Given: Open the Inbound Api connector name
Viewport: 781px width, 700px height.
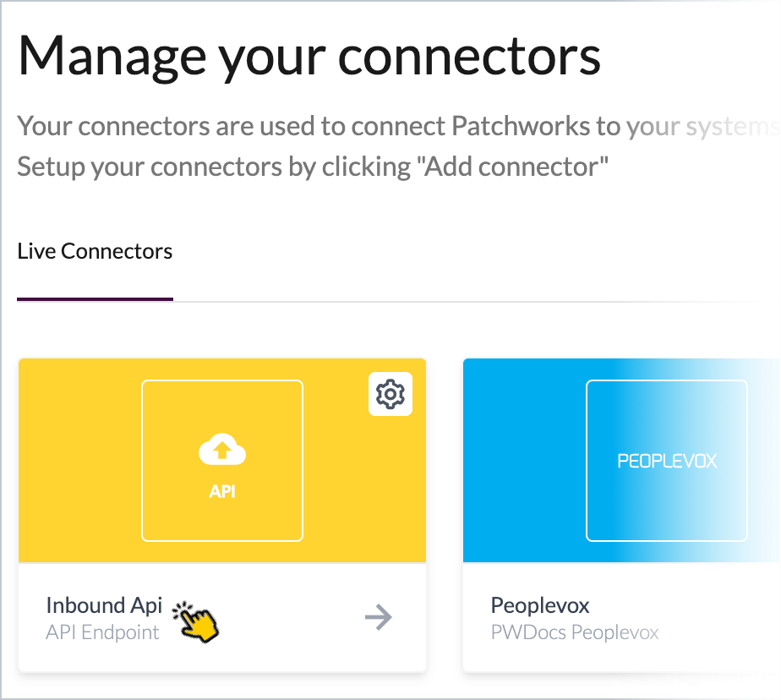Looking at the screenshot, I should pos(104,605).
